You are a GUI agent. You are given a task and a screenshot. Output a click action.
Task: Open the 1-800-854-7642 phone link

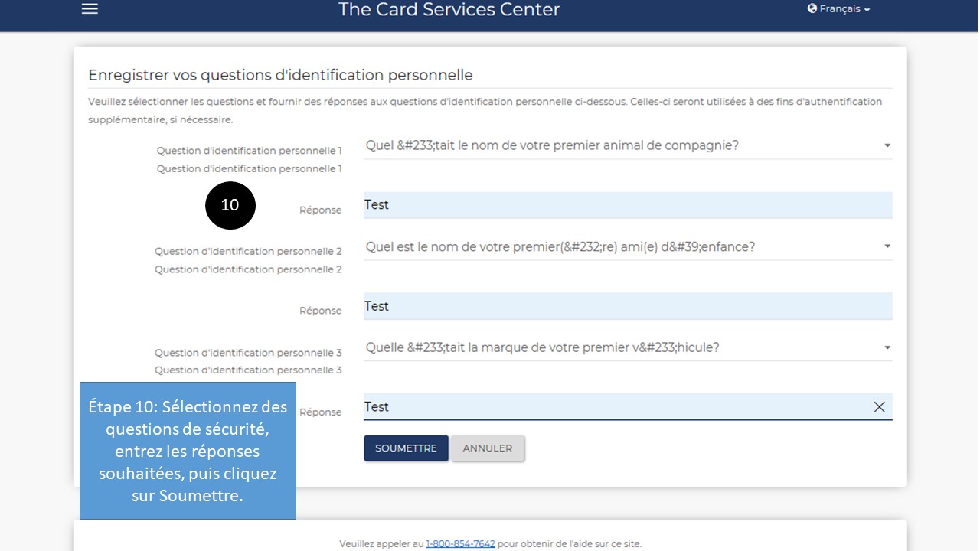coord(460,544)
